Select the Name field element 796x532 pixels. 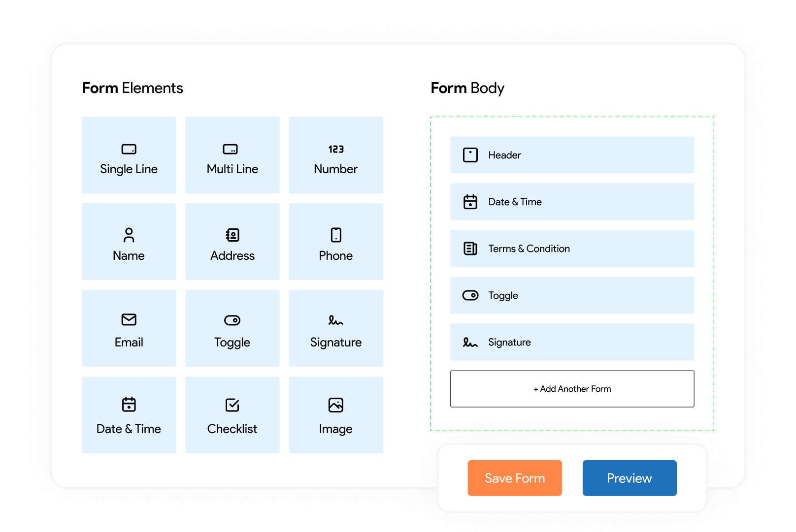click(129, 241)
